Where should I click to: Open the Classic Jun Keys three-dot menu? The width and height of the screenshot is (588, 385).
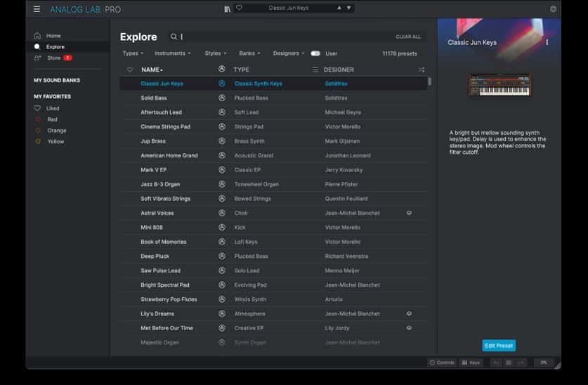click(547, 42)
